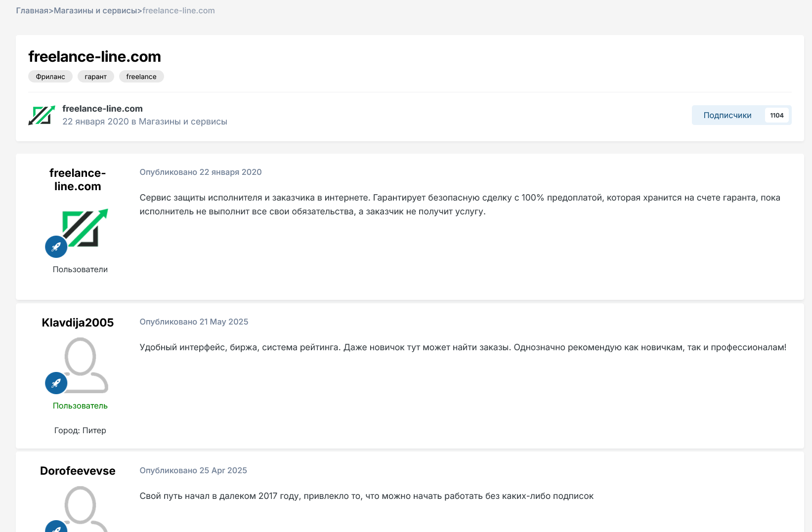
Task: Click the freelance-line.com breadcrumb
Action: tap(178, 10)
